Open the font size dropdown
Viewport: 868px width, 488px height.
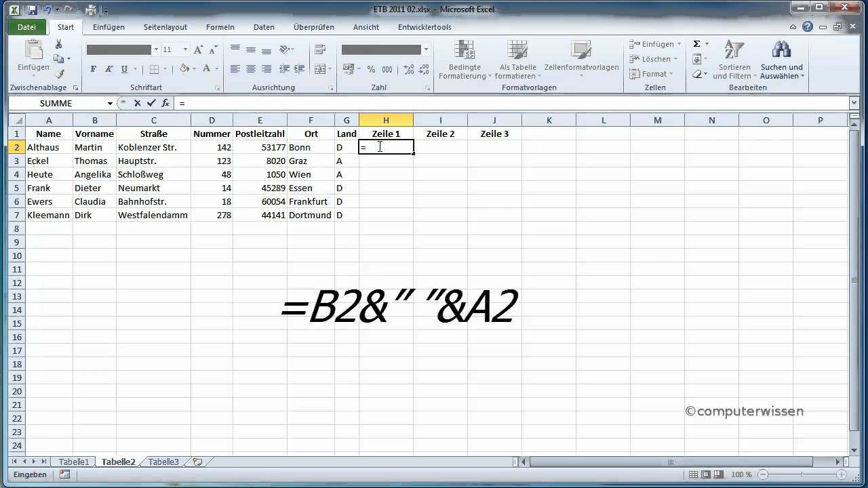pyautogui.click(x=185, y=49)
